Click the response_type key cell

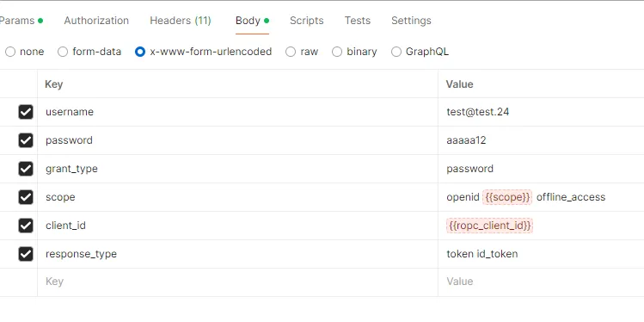coord(237,254)
